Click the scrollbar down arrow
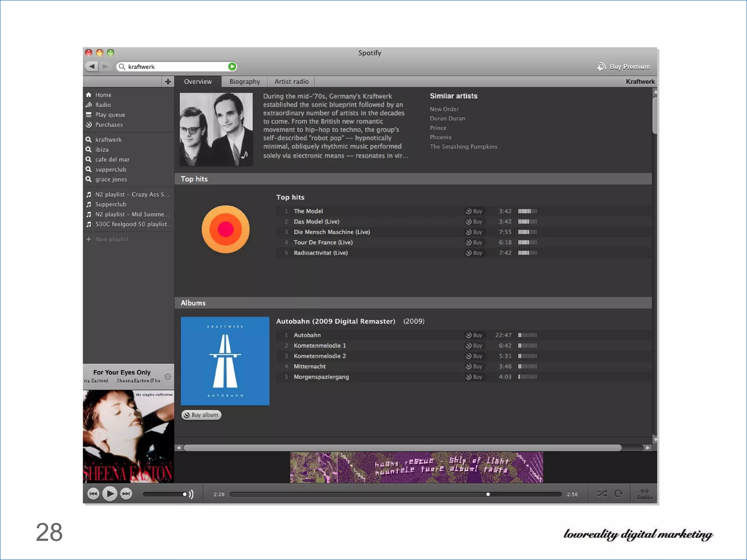The image size is (747, 560). click(655, 440)
